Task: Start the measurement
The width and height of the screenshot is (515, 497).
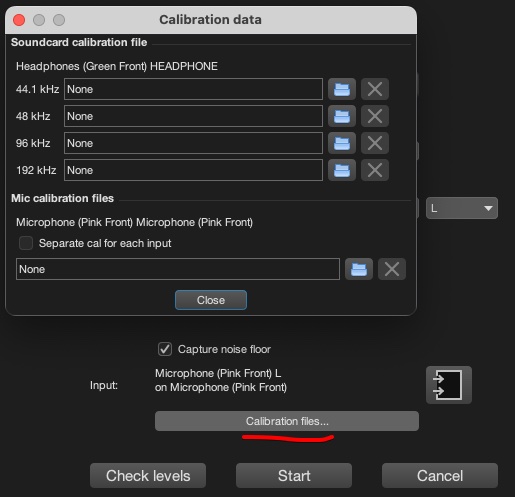Action: (x=294, y=475)
